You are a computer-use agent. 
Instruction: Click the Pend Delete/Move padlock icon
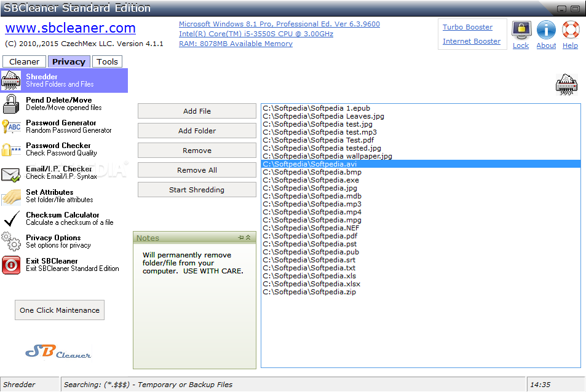pos(11,104)
